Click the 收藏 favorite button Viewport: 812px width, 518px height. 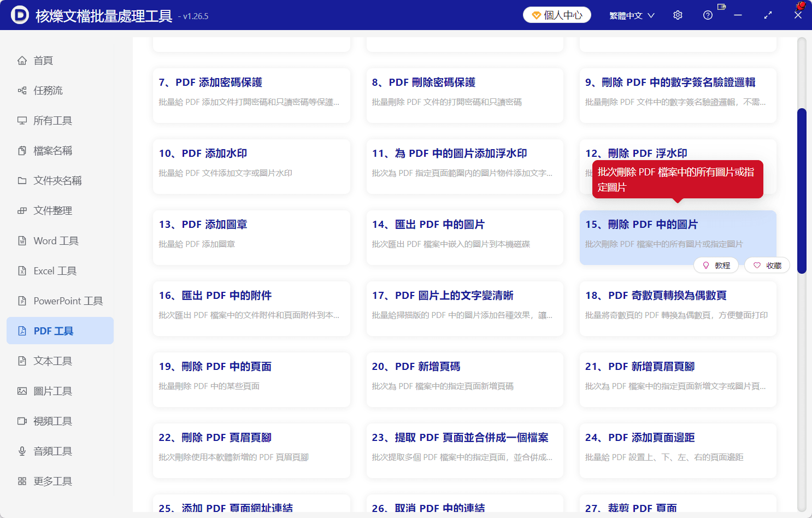767,266
